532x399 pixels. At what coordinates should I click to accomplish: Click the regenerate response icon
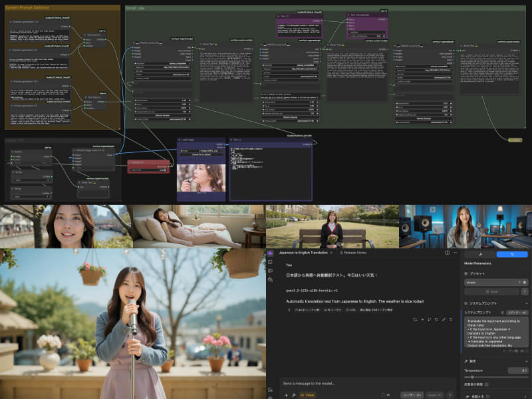click(x=415, y=320)
